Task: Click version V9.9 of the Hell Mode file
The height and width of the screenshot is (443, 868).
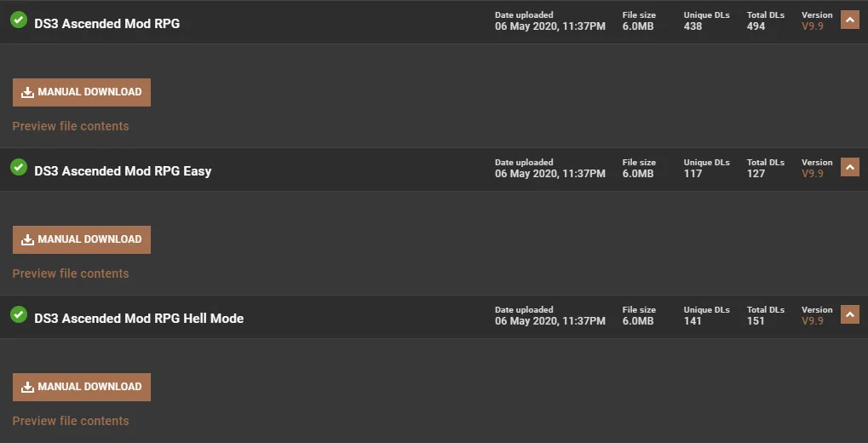Action: (813, 321)
